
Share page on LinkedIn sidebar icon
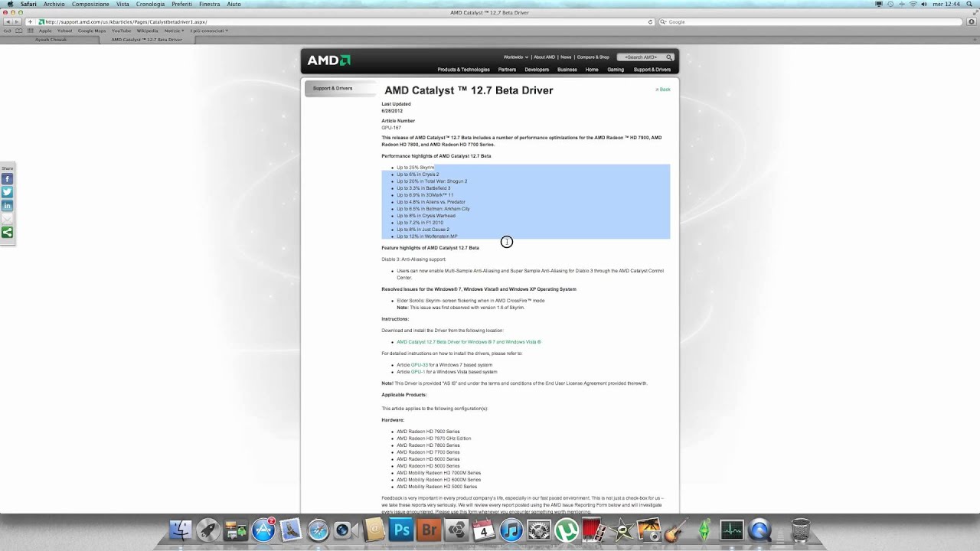pyautogui.click(x=7, y=206)
